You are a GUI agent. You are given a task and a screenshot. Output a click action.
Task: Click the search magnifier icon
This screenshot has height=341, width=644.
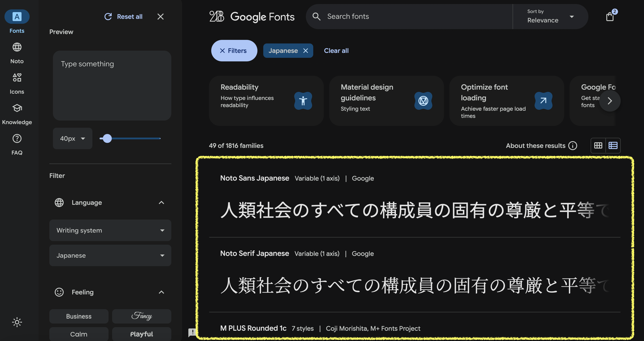point(316,17)
